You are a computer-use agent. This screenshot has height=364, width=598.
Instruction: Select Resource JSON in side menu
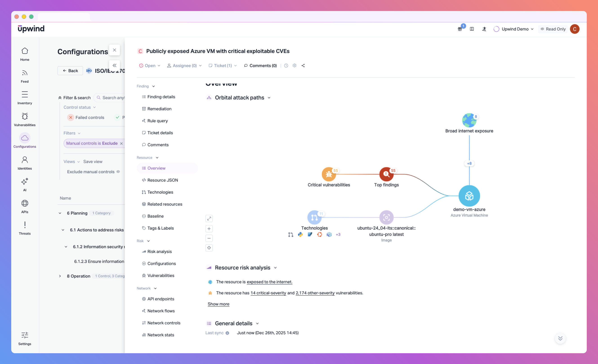click(162, 180)
